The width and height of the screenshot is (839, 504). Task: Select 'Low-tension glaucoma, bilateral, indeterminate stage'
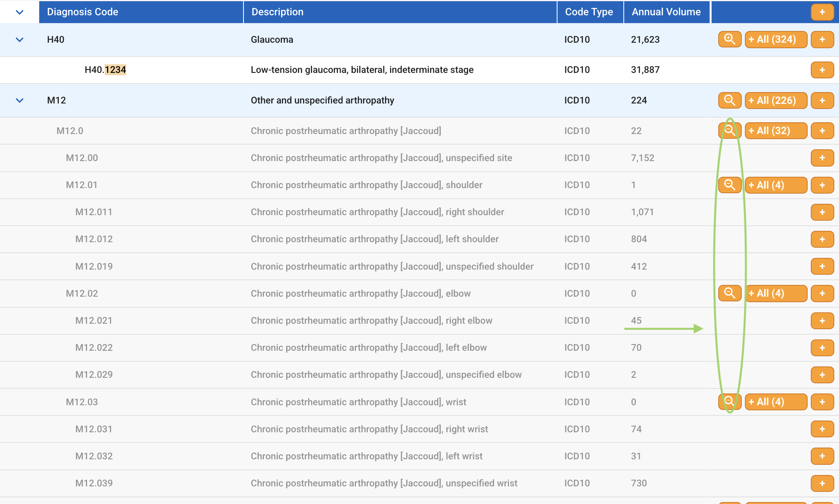(362, 70)
